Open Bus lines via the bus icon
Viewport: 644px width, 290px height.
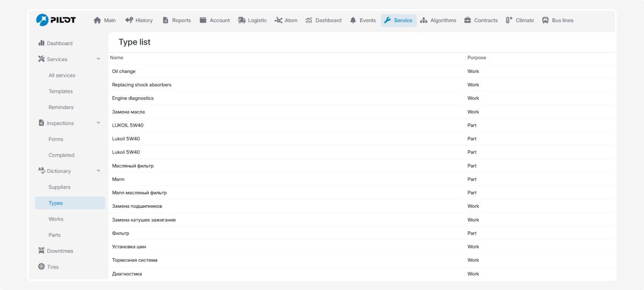[x=545, y=20]
